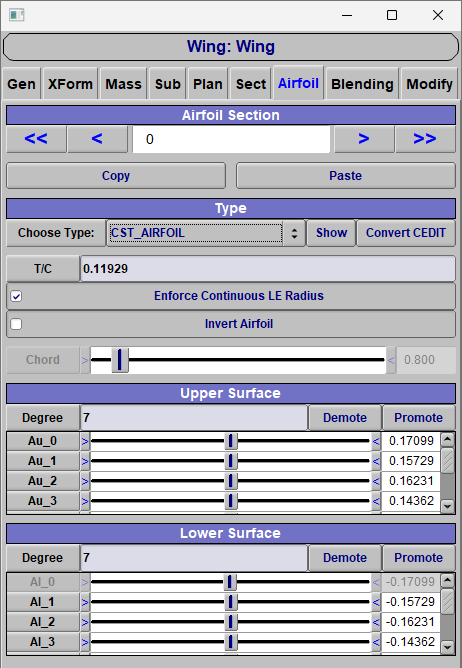462x668 pixels.
Task: Click Au_2 slider right range arrow
Action: click(376, 481)
